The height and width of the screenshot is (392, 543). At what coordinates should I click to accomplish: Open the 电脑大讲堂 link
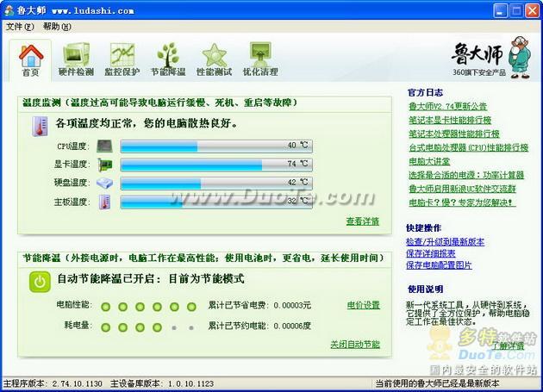tap(430, 161)
